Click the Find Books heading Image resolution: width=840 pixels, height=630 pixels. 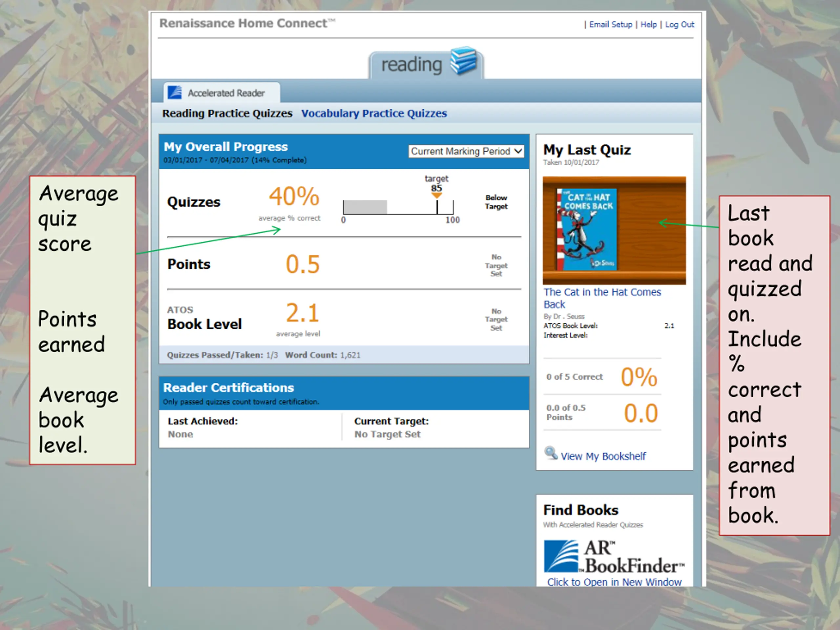pos(581,510)
